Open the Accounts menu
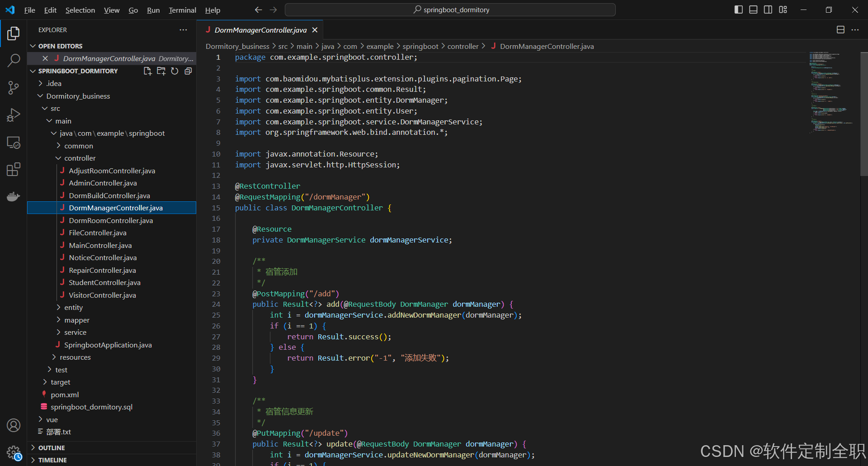The height and width of the screenshot is (466, 868). click(14, 425)
